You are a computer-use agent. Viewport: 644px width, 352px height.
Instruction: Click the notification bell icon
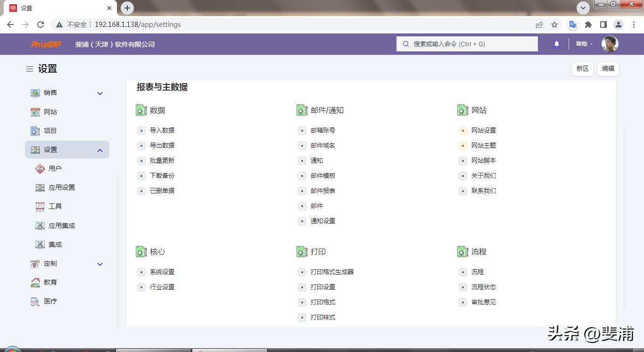tap(556, 43)
